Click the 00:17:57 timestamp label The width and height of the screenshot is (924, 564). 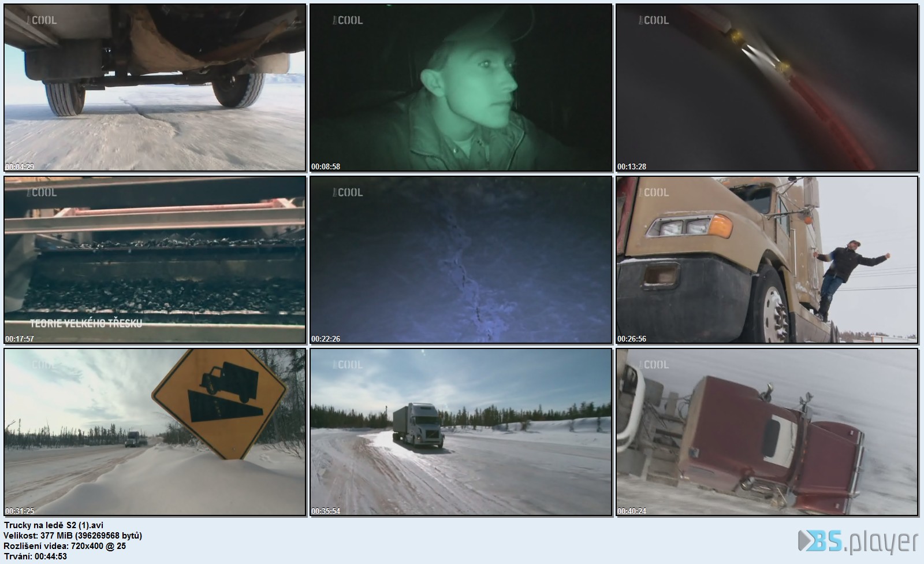coord(20,339)
